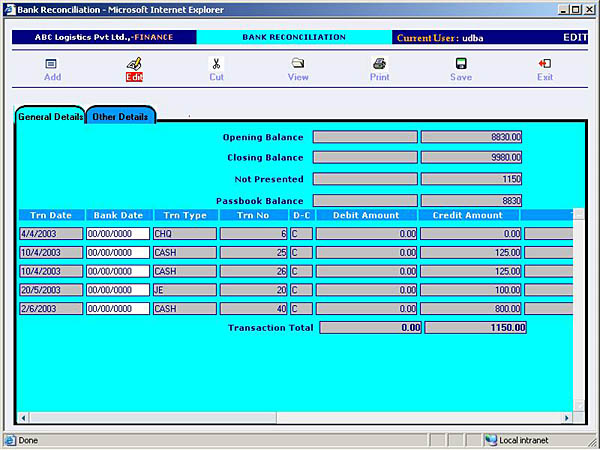Click the Credit Amount column header
Image resolution: width=600 pixels, height=450 pixels.
point(468,215)
